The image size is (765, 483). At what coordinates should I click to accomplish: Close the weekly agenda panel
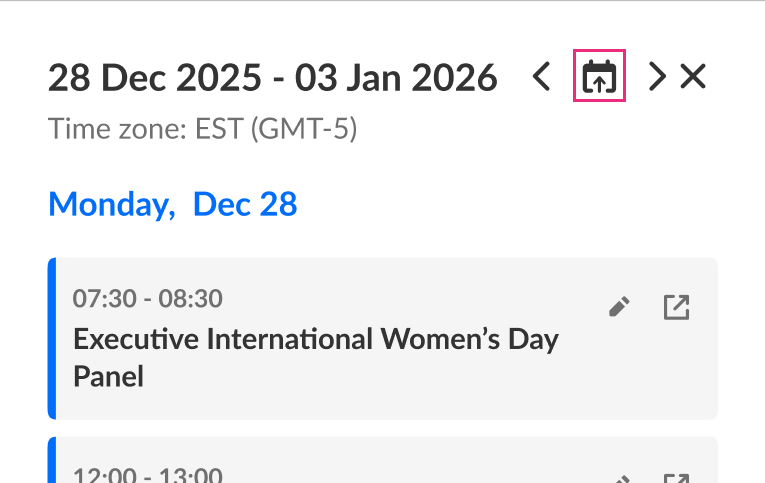tap(693, 77)
